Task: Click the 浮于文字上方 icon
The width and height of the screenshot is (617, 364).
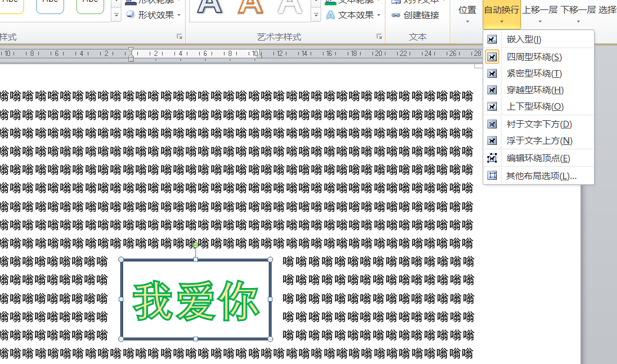Action: click(x=492, y=141)
